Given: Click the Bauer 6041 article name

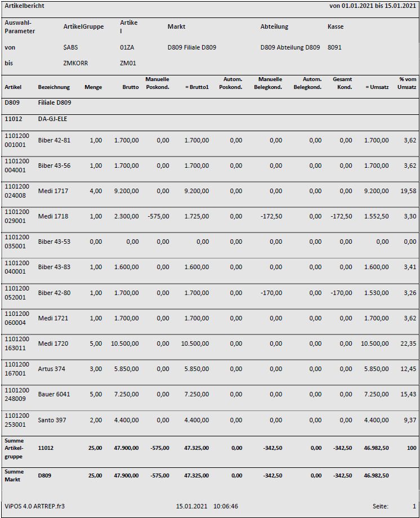Looking at the screenshot, I should (x=54, y=394).
